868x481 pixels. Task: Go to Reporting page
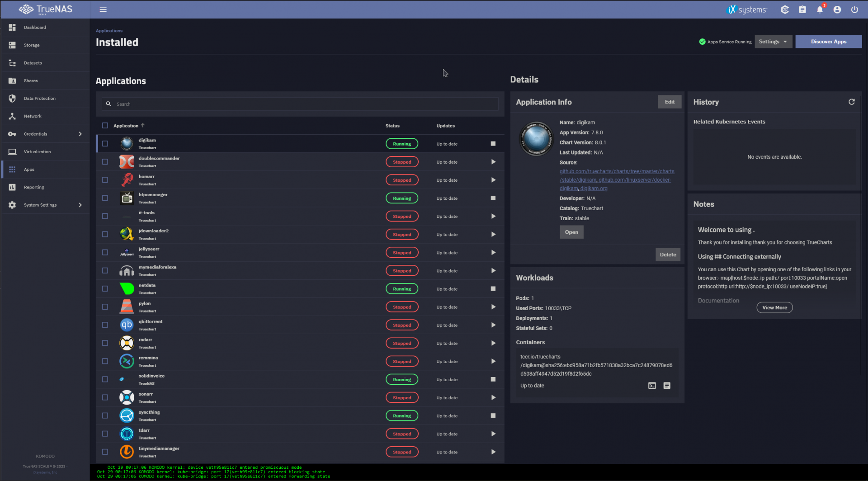45,187
